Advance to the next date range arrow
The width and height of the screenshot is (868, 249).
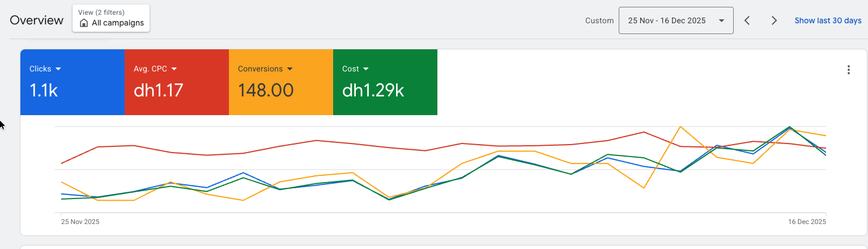pos(774,20)
